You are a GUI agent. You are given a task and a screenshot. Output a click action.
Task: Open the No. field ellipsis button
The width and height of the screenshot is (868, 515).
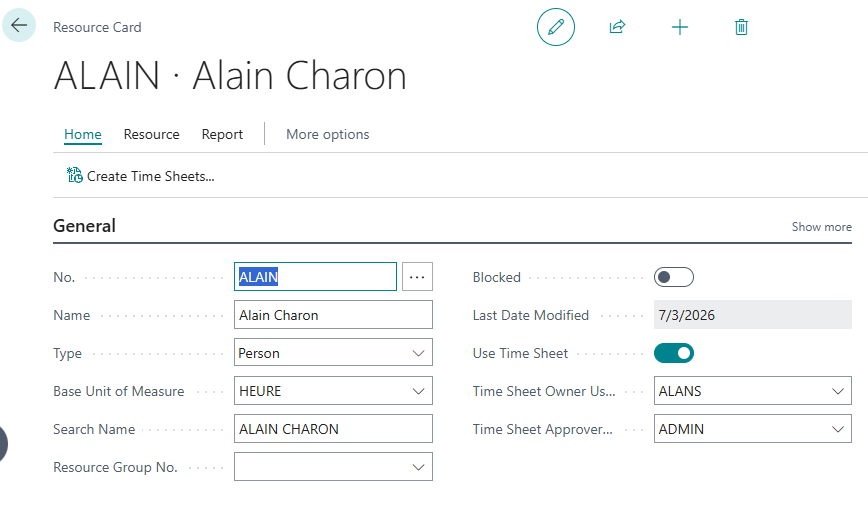417,276
